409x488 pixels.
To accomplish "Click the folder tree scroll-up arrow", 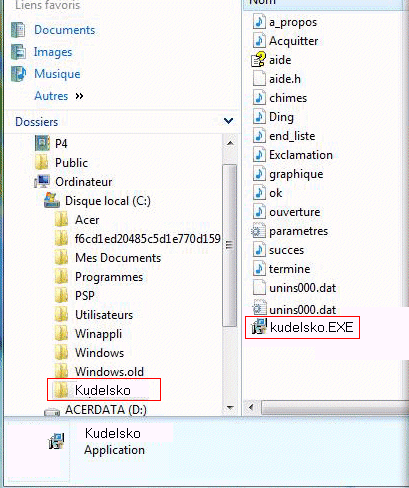I will (230, 143).
